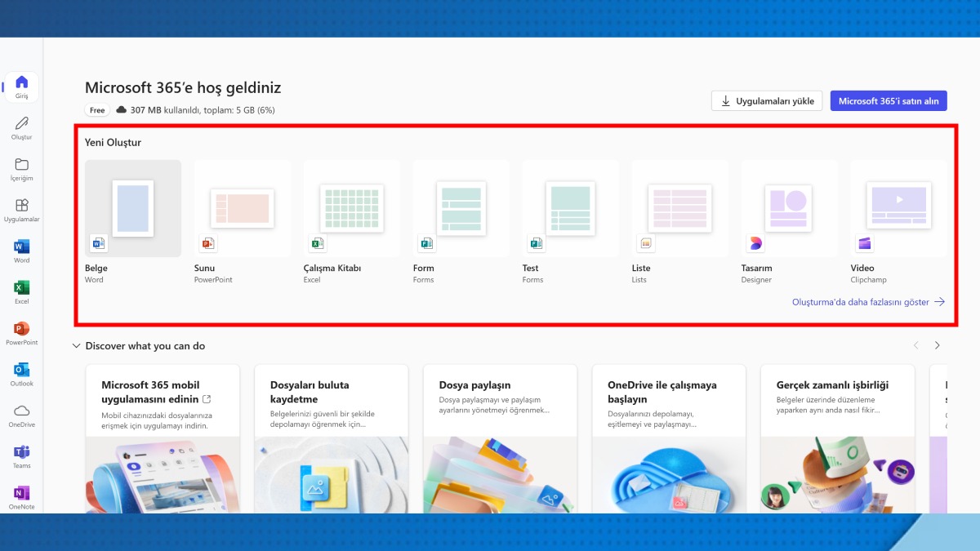Click the Uygulamaları yükle button
The width and height of the screenshot is (980, 551).
(x=767, y=101)
